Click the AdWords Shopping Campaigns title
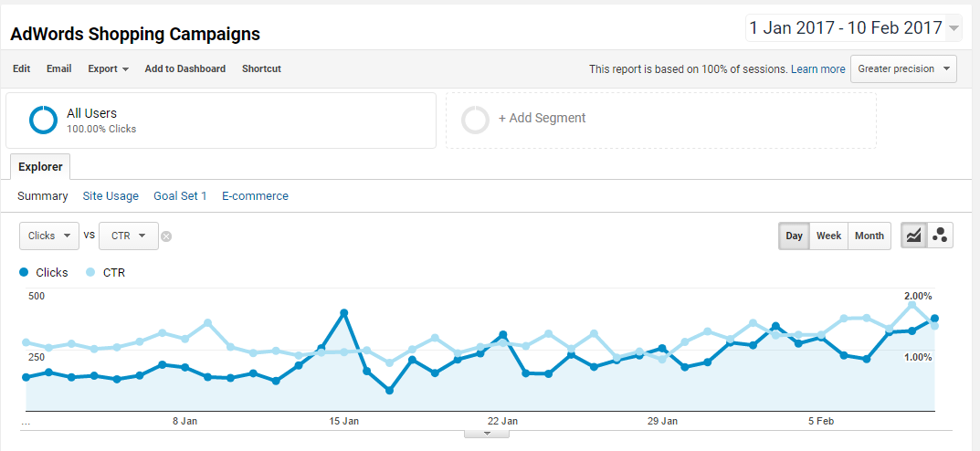Image resolution: width=980 pixels, height=451 pixels. pyautogui.click(x=135, y=35)
